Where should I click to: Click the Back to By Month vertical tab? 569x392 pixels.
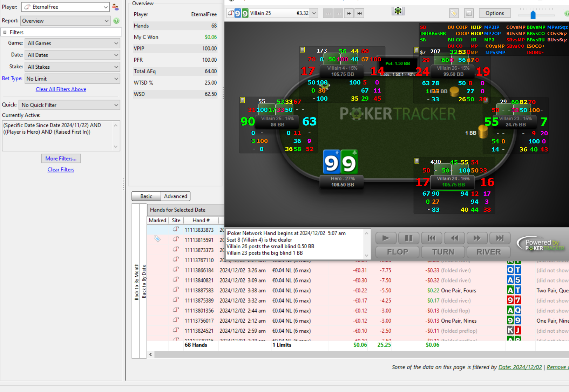point(136,282)
